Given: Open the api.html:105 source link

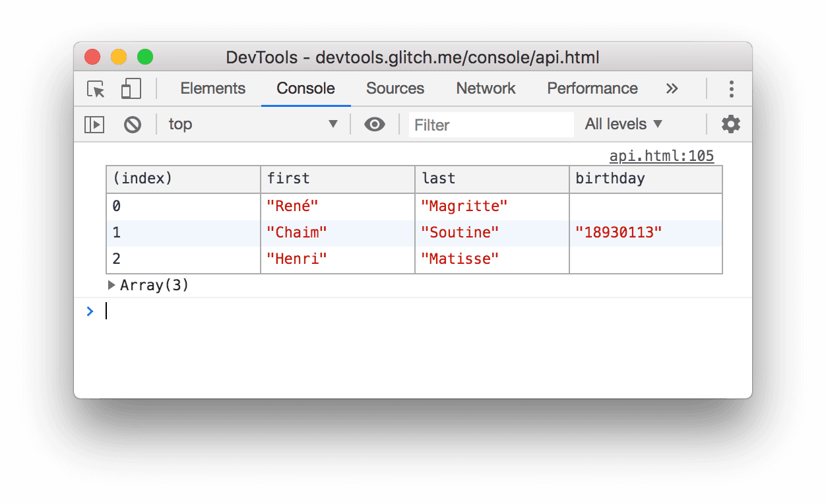Looking at the screenshot, I should pyautogui.click(x=662, y=156).
